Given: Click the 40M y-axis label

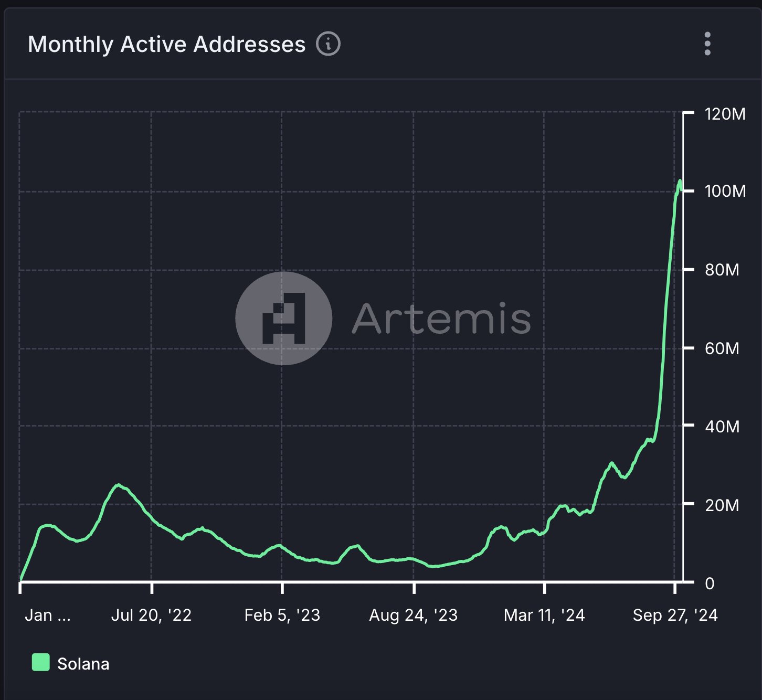Looking at the screenshot, I should pos(722,426).
